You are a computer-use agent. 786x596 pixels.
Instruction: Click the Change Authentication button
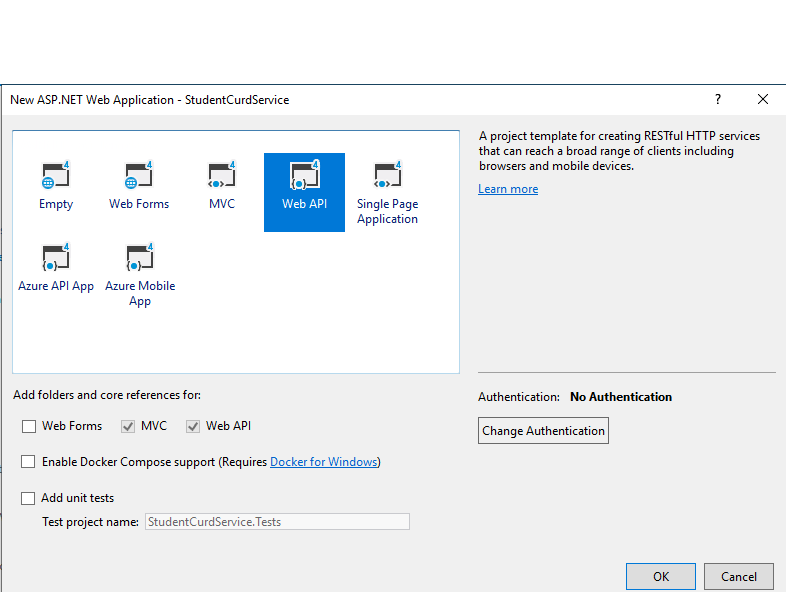tap(543, 431)
